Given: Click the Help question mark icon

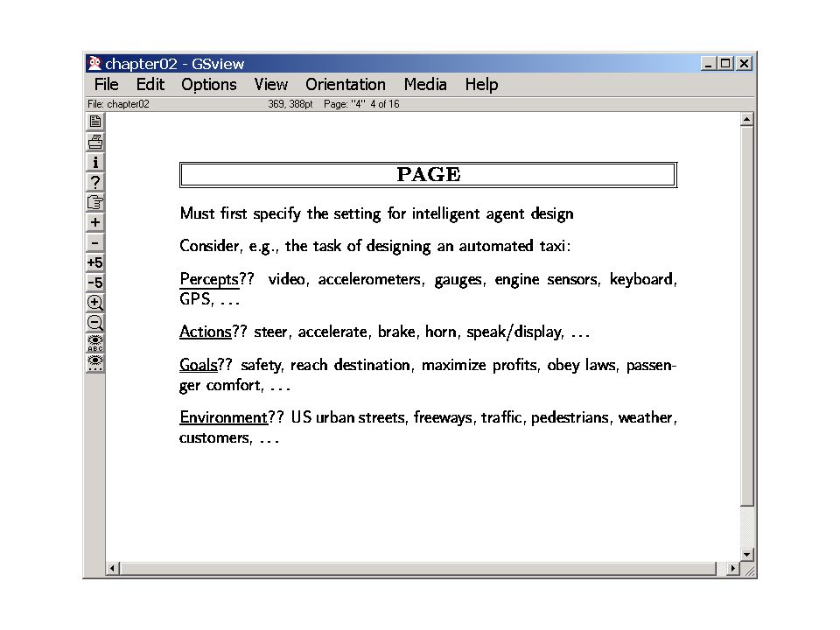Looking at the screenshot, I should [x=94, y=182].
